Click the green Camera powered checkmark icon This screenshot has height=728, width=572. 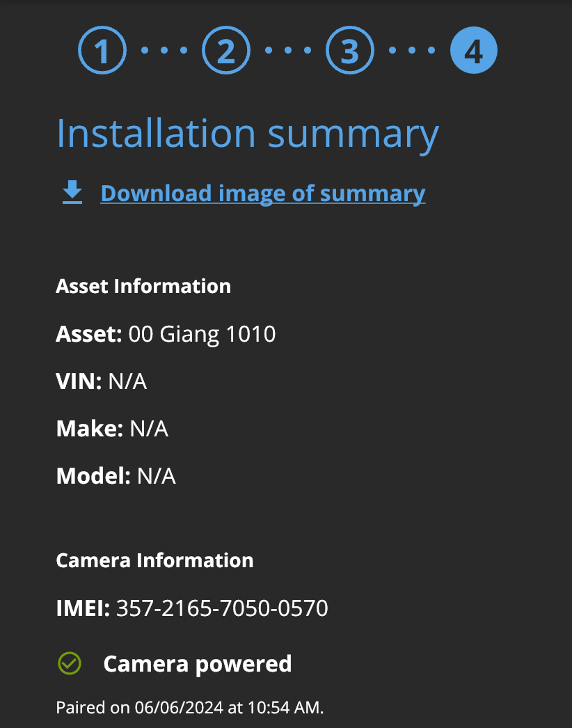[70, 663]
